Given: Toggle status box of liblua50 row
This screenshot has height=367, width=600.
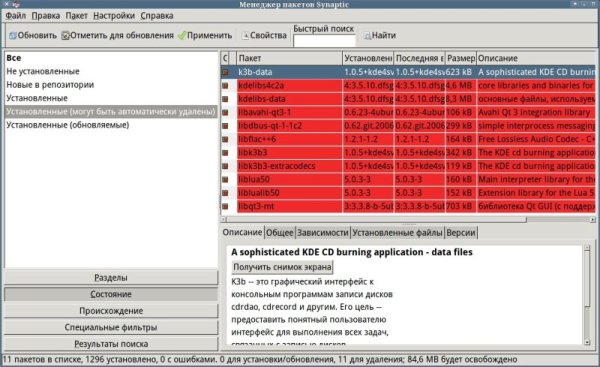Looking at the screenshot, I should (225, 179).
